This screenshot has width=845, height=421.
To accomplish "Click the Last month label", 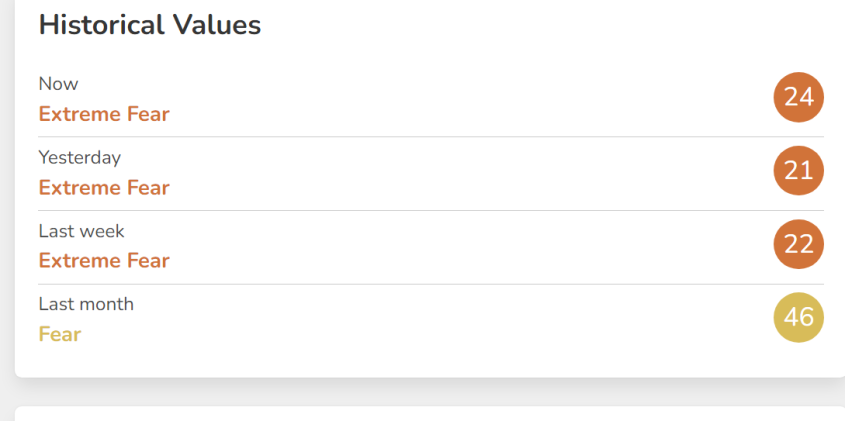I will pyautogui.click(x=86, y=305).
